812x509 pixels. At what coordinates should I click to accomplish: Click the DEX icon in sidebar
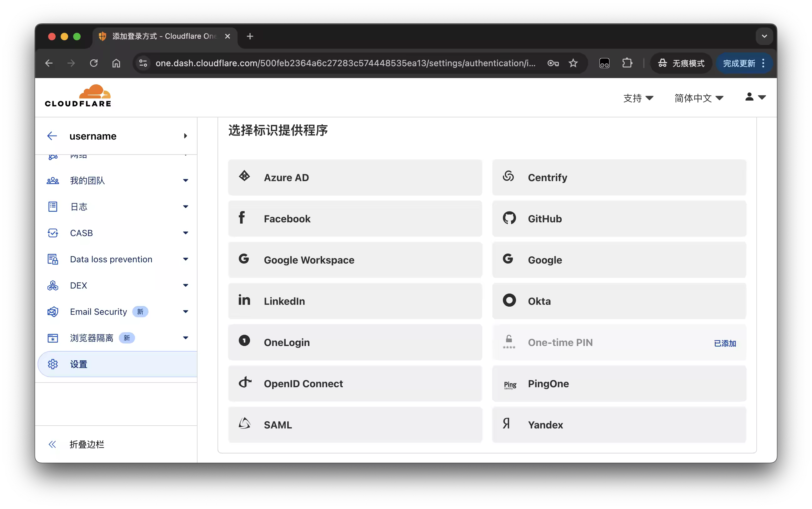click(53, 285)
